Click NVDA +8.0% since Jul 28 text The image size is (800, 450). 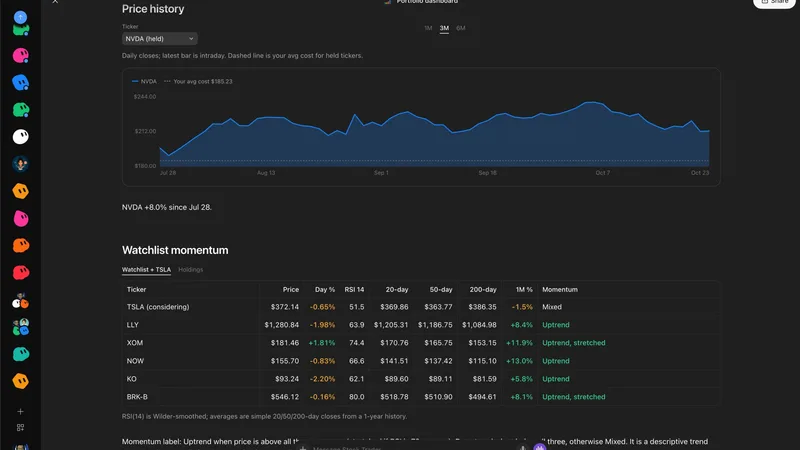coord(167,207)
